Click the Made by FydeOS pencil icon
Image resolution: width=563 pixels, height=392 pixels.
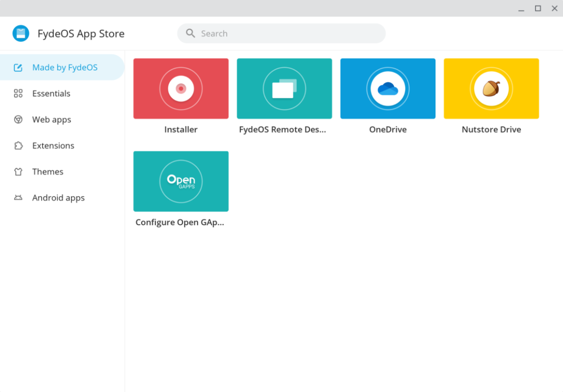(x=18, y=67)
